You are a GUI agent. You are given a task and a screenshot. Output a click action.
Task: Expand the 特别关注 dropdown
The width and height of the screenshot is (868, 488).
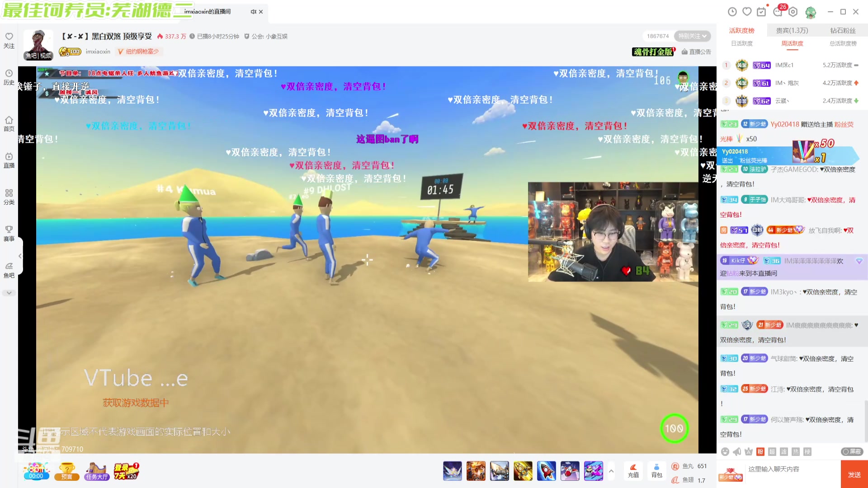pos(693,36)
